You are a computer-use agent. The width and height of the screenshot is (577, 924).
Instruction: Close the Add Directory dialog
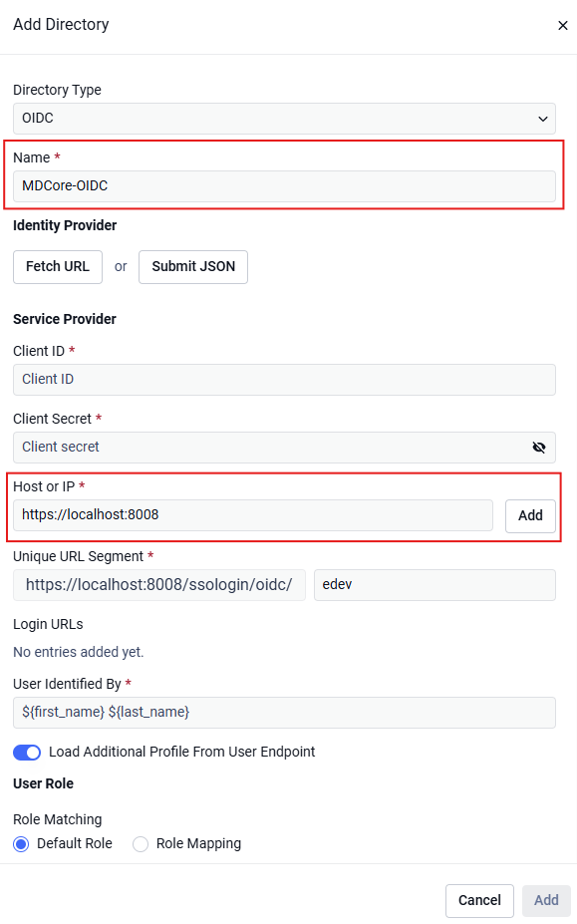tap(562, 25)
